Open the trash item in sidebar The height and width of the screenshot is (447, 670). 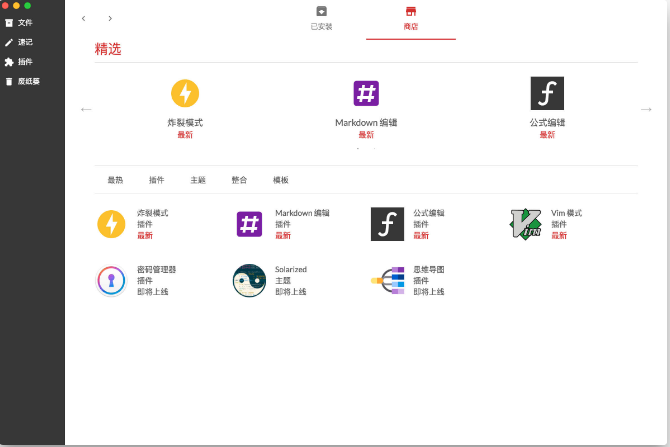click(22, 81)
